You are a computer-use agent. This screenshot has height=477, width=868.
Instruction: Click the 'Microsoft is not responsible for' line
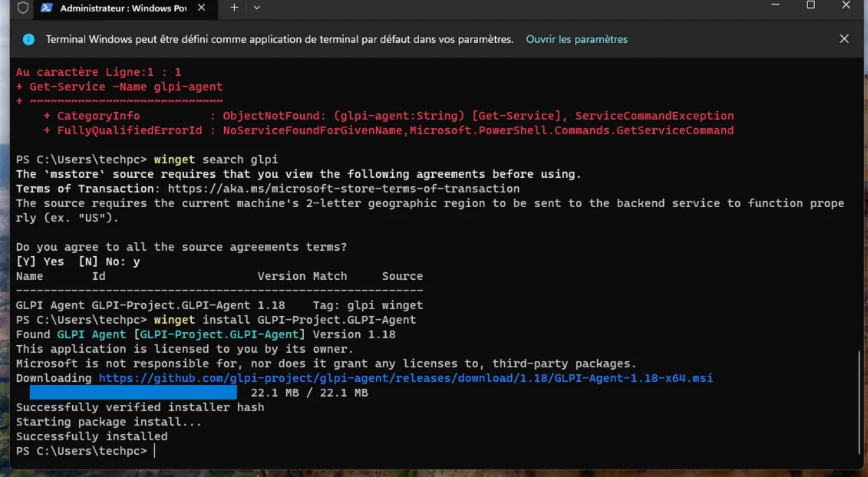pyautogui.click(x=327, y=364)
